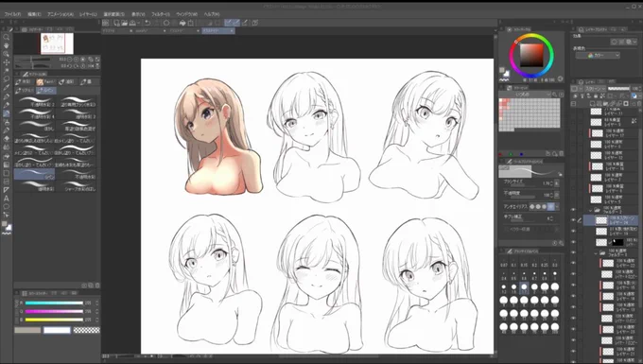This screenshot has height=364, width=643.
Task: Click the New document icon in the command bar
Action: click(116, 23)
